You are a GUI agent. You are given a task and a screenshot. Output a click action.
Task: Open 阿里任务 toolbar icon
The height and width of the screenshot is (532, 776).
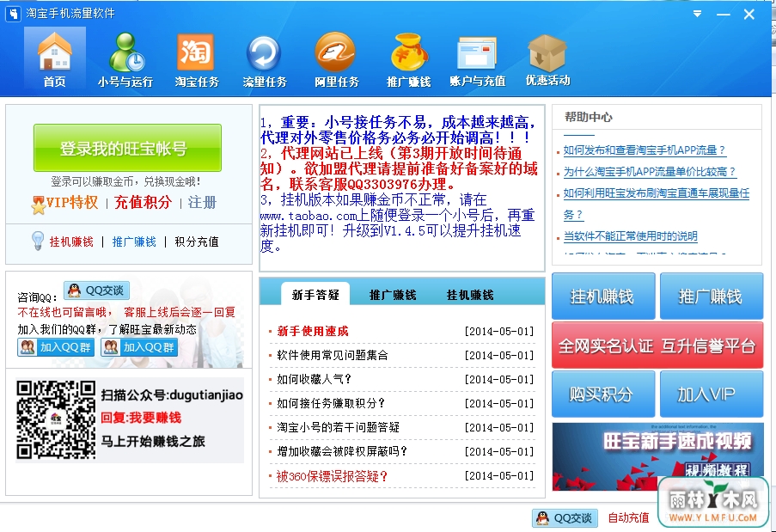pos(336,58)
